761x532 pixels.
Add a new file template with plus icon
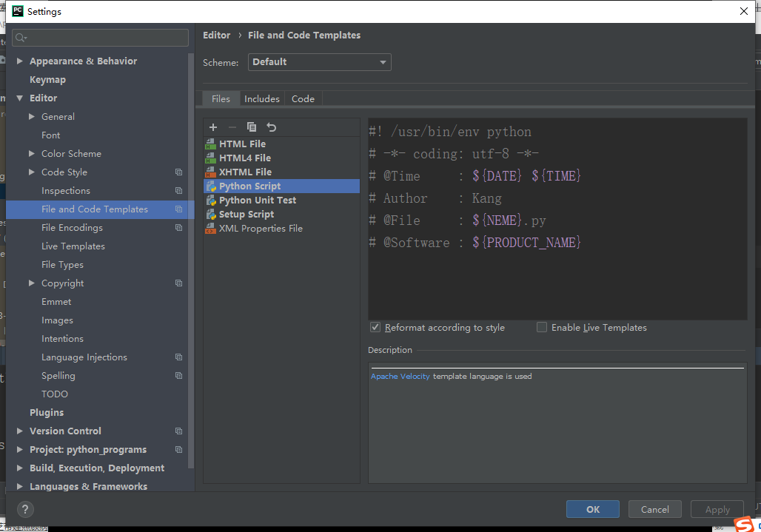[213, 127]
